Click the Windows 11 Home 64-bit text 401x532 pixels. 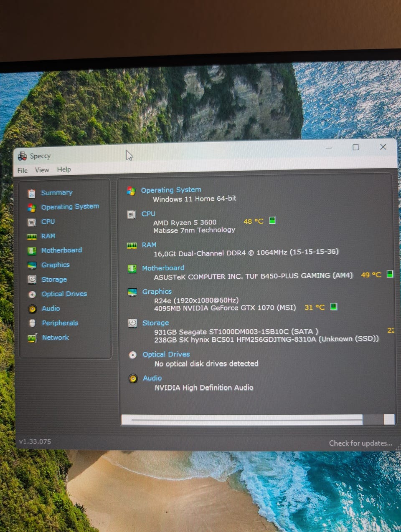tap(195, 199)
